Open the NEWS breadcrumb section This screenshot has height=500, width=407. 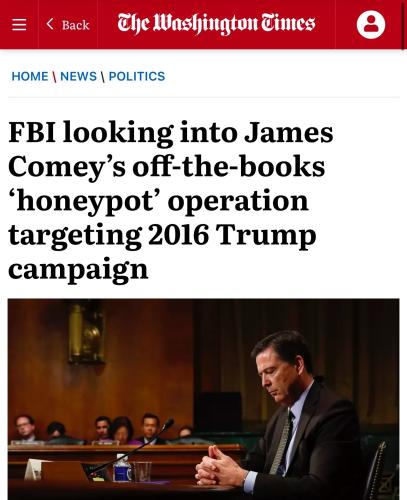point(78,76)
